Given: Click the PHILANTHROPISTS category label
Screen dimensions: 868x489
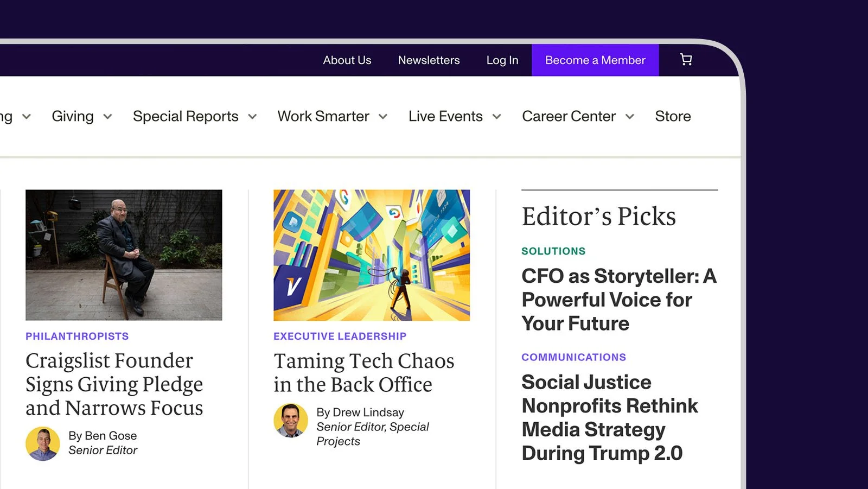Looking at the screenshot, I should point(77,336).
